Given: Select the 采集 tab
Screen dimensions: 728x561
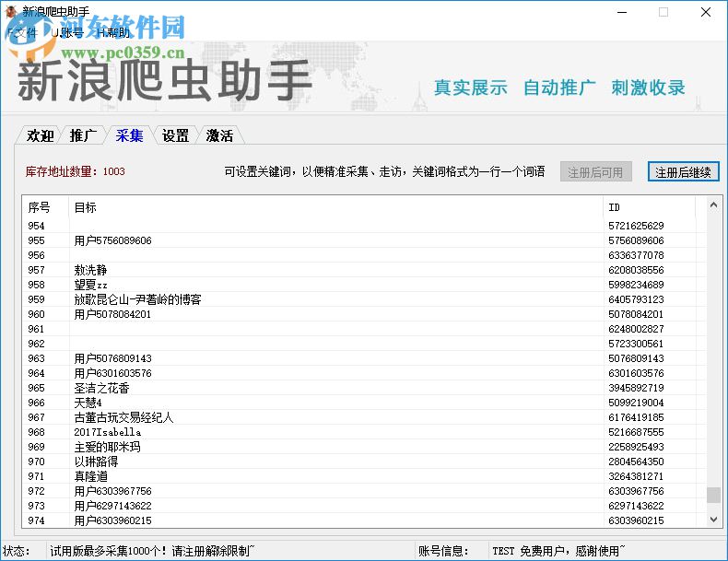Looking at the screenshot, I should [129, 135].
